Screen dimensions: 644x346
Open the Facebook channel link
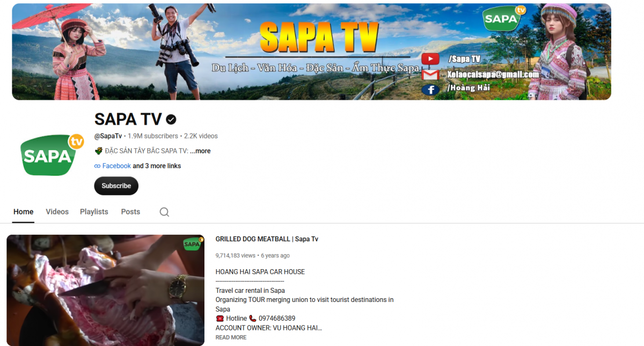pyautogui.click(x=116, y=166)
